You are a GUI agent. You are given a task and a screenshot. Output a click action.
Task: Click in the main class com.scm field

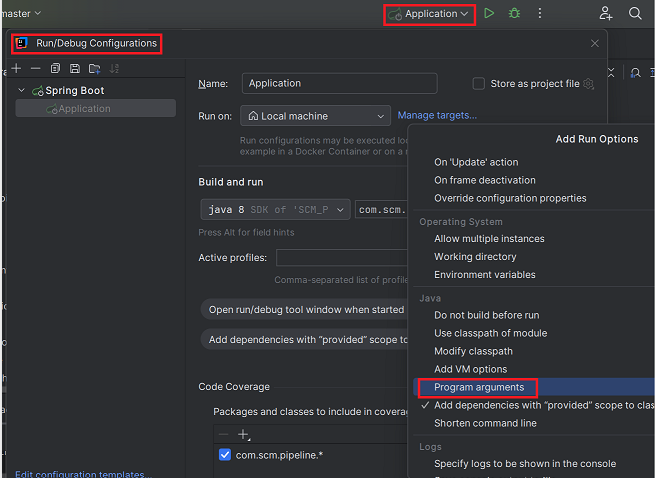click(x=381, y=209)
